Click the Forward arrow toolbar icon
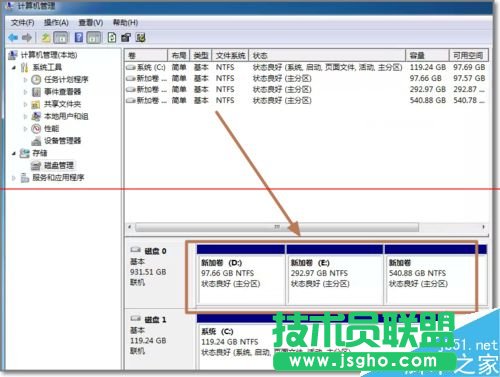The image size is (500, 377). (x=27, y=38)
